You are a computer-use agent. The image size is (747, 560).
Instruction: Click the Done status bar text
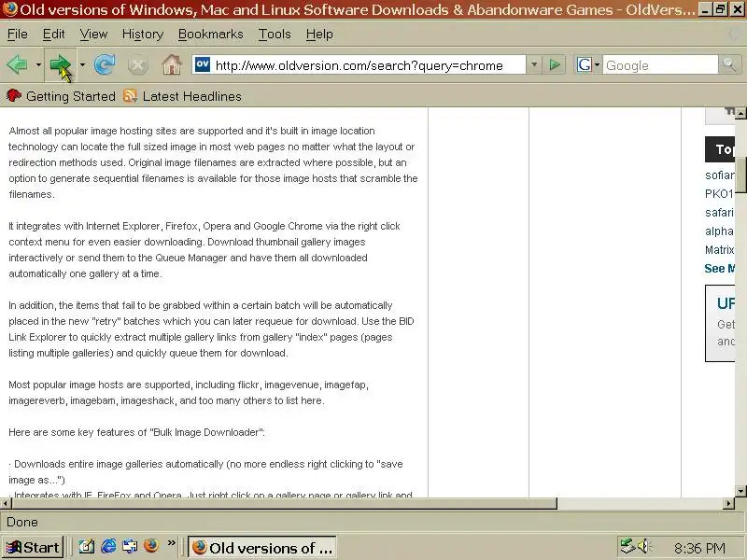[x=22, y=523]
